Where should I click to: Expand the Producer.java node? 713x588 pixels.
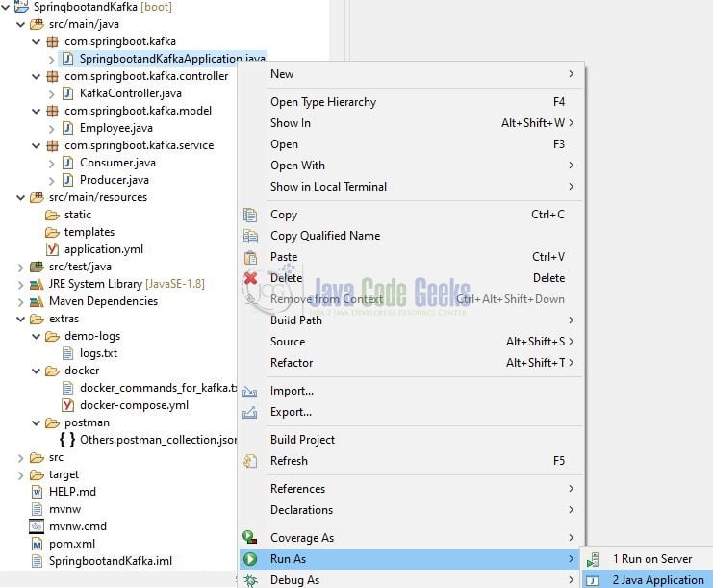51,181
